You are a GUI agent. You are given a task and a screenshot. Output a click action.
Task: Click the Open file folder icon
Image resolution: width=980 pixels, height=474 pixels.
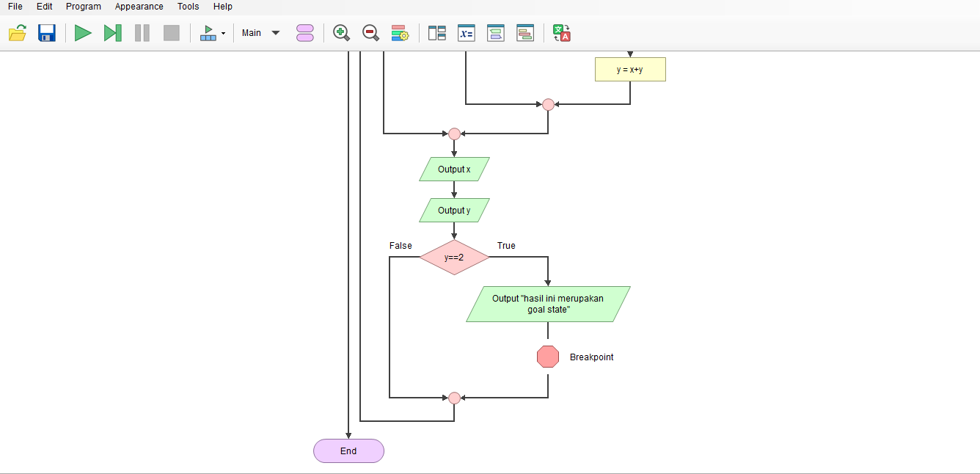point(18,33)
